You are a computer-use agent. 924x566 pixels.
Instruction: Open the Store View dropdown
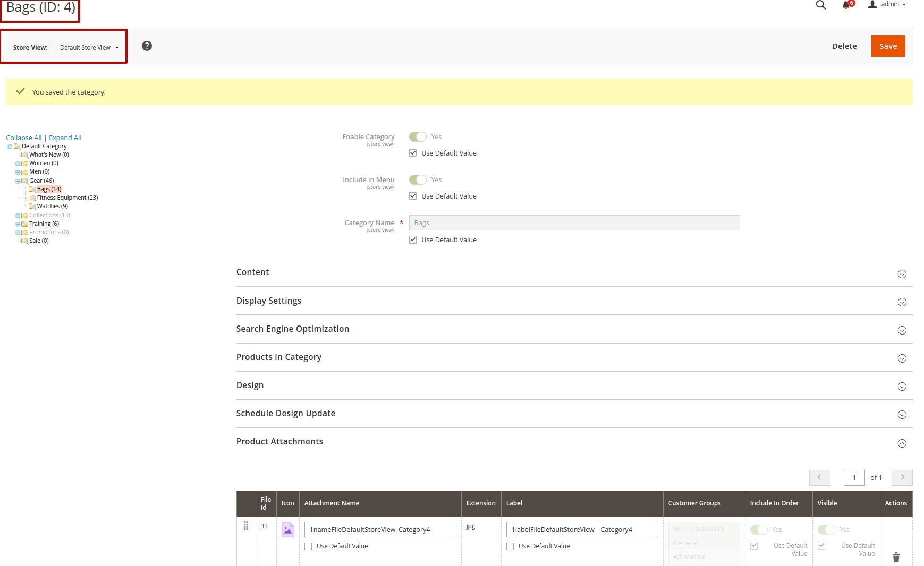89,48
